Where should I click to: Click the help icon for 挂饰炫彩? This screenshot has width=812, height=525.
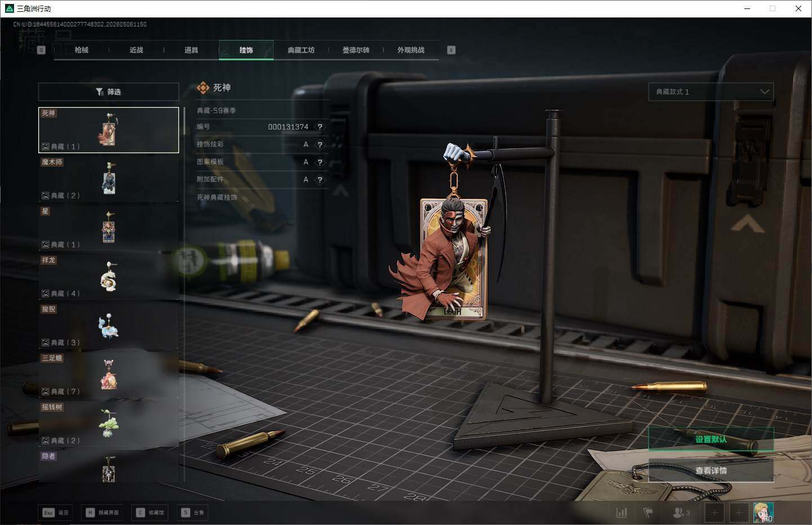pyautogui.click(x=320, y=145)
